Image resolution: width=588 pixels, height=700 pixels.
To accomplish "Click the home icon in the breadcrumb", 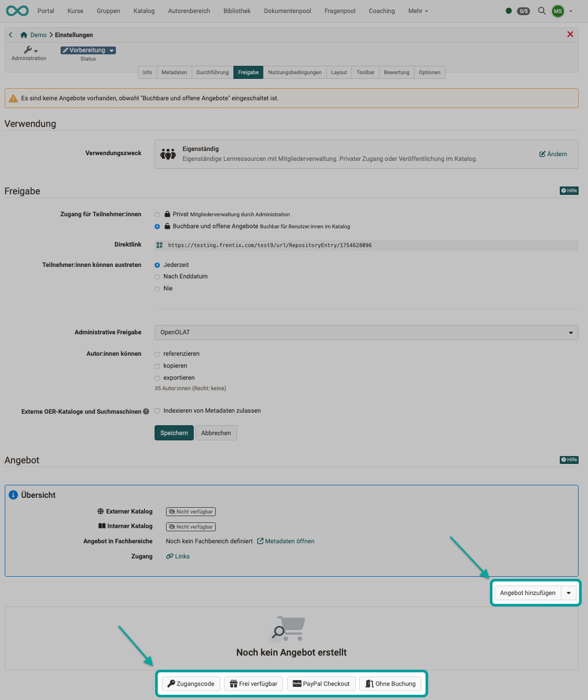I will coord(23,34).
